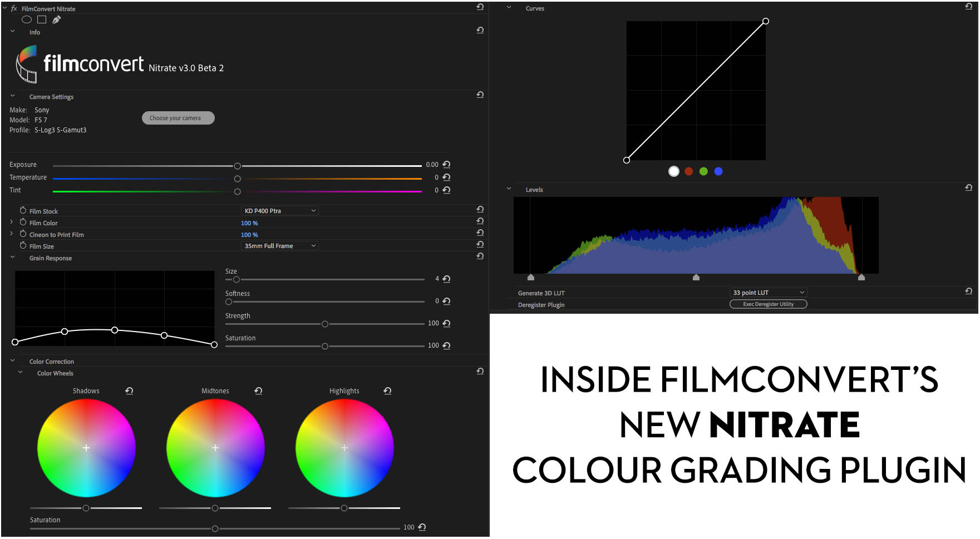Click Cineon to Print Film 100 % value
The image size is (980, 539).
(249, 235)
